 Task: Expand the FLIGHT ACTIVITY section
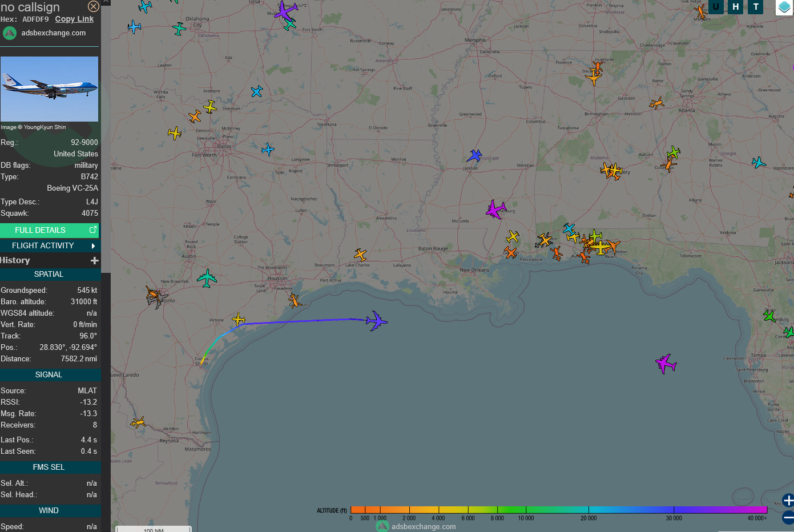[x=49, y=245]
